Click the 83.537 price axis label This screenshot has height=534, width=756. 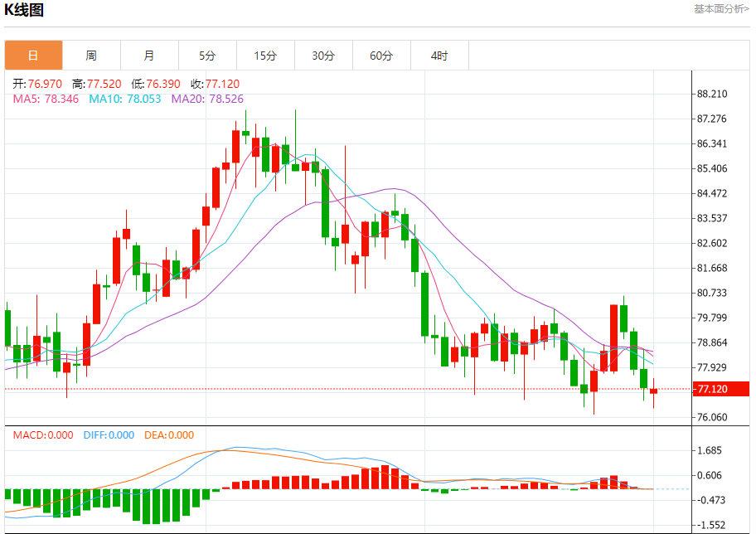point(712,218)
